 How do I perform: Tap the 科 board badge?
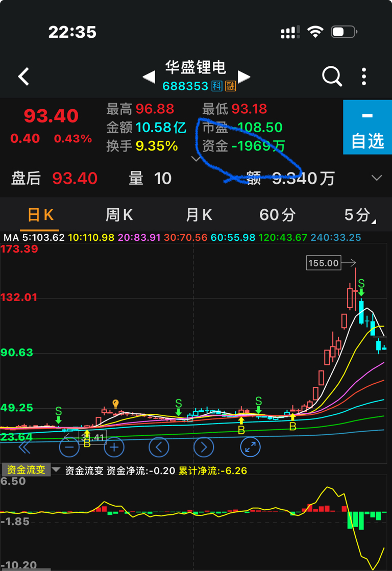tap(217, 86)
